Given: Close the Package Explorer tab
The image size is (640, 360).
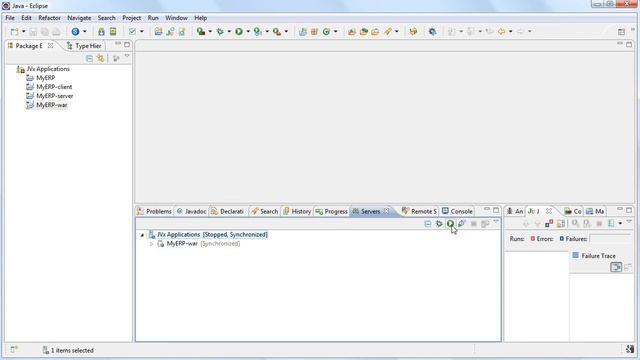Looking at the screenshot, I should pos(51,46).
